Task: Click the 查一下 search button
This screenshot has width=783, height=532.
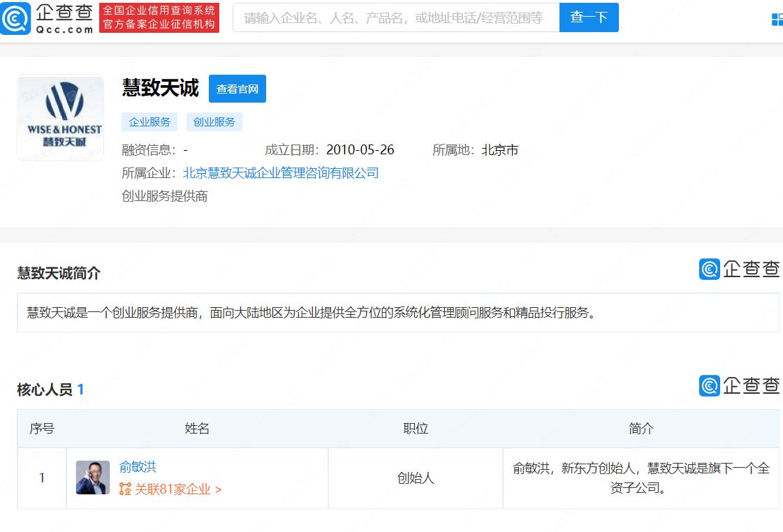Action: tap(589, 17)
